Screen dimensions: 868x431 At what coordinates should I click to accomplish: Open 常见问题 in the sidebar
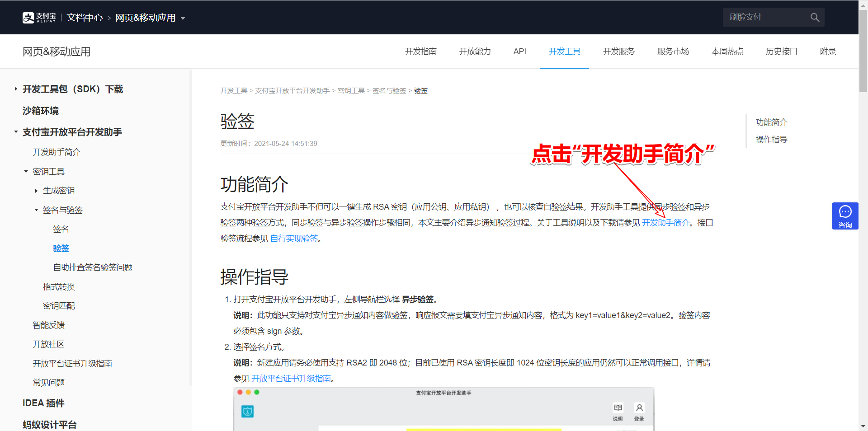pyautogui.click(x=49, y=383)
